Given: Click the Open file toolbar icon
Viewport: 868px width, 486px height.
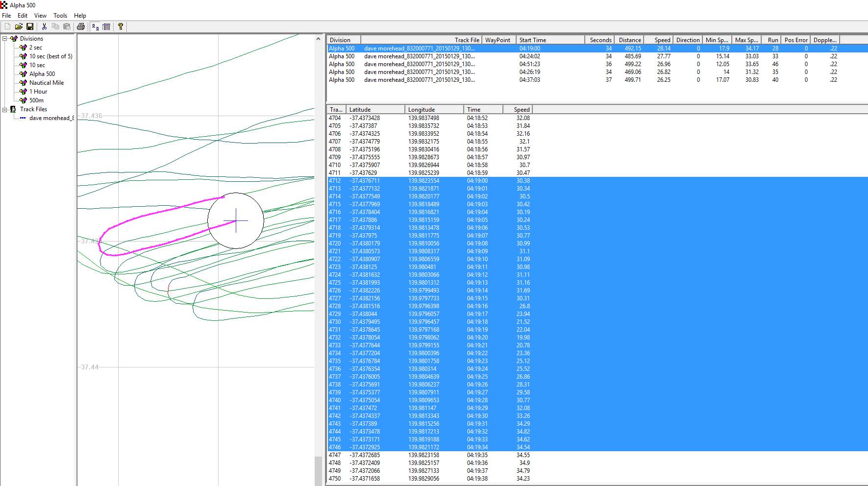Looking at the screenshot, I should pyautogui.click(x=19, y=26).
